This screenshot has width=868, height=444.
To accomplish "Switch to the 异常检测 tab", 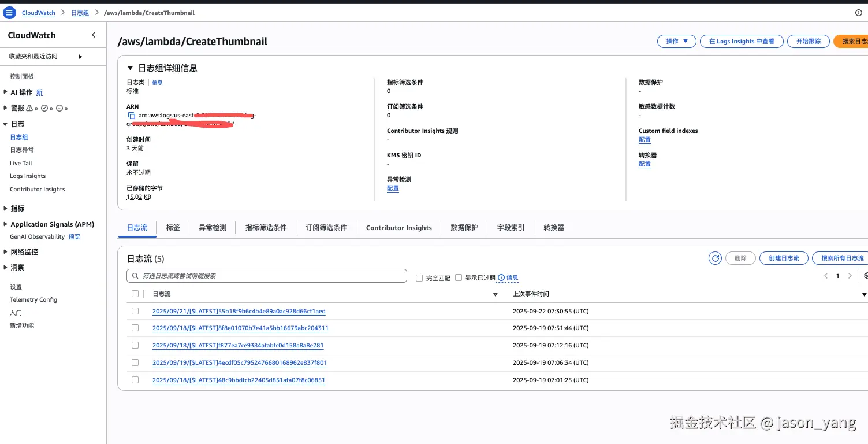I will (213, 228).
